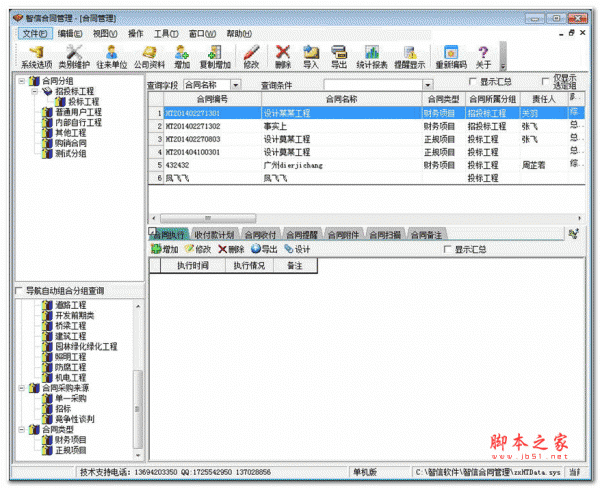This screenshot has height=488, width=600.
Task: Collapse the 合同采购来源 node
Action: (x=22, y=388)
